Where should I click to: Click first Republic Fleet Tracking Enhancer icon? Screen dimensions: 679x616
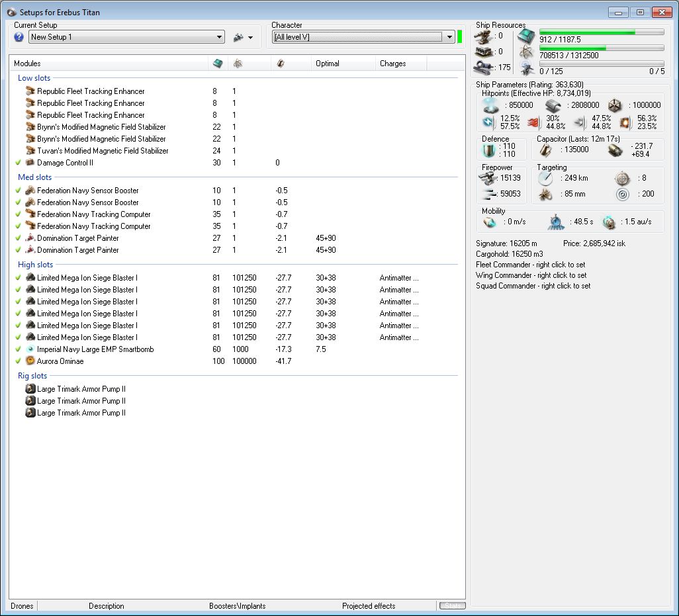pos(30,91)
